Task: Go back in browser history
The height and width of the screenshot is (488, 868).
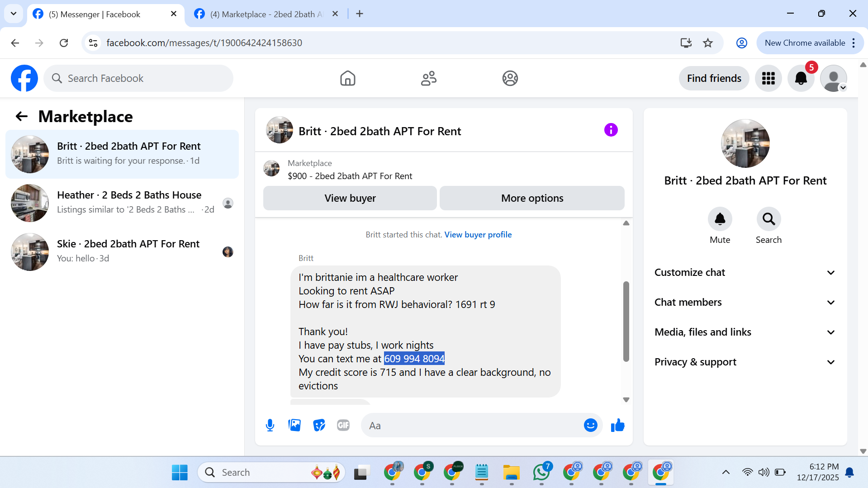Action: (15, 43)
